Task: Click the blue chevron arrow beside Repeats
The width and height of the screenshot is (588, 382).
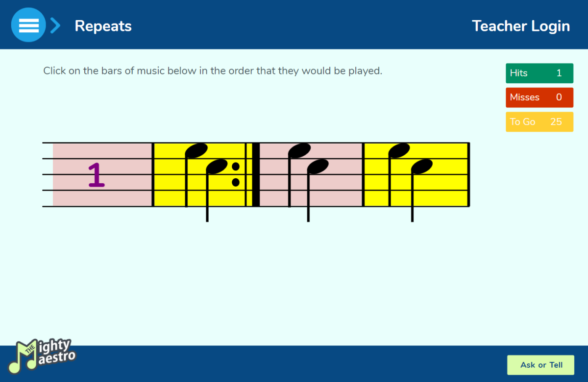Action: (55, 25)
